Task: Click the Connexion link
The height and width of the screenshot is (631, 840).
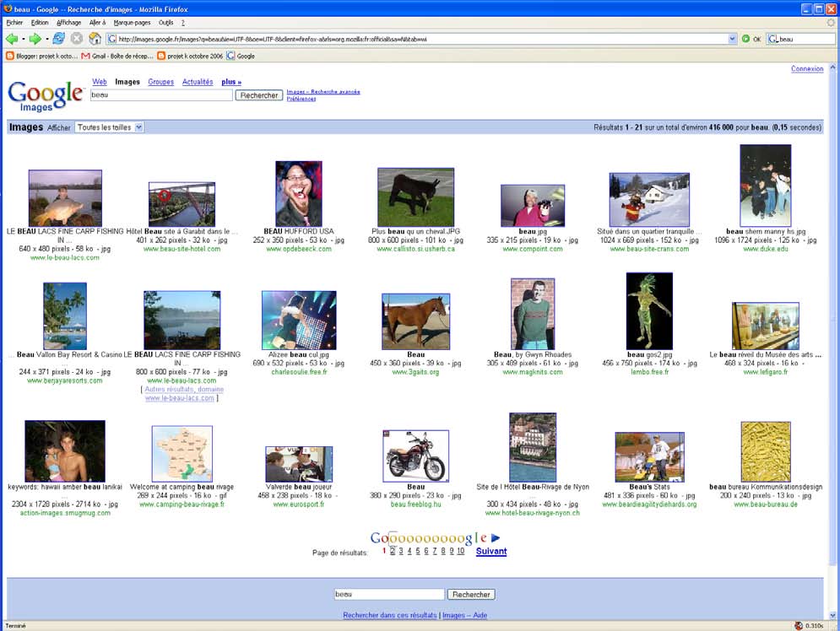Action: tap(807, 68)
